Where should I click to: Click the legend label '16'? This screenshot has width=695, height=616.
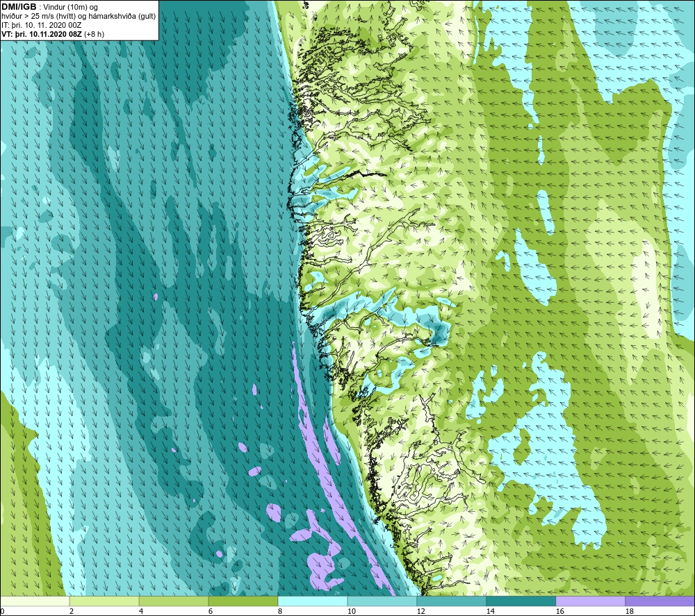tap(559, 611)
